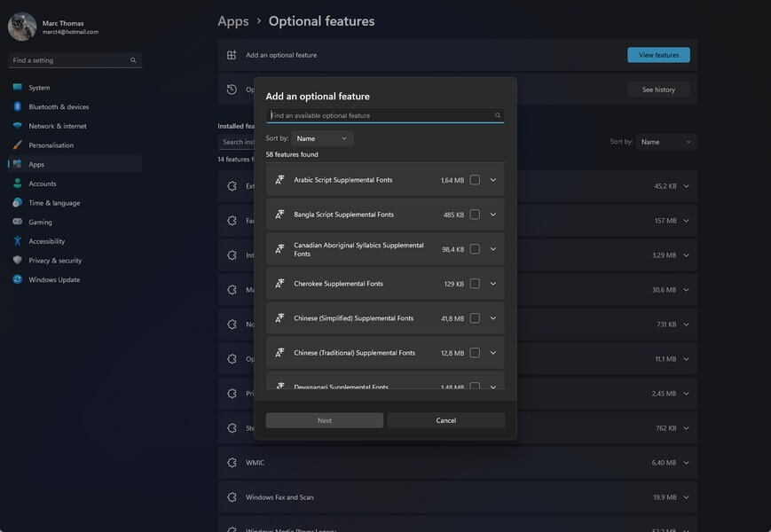Open System settings in sidebar
This screenshot has height=532, width=771.
coord(75,88)
